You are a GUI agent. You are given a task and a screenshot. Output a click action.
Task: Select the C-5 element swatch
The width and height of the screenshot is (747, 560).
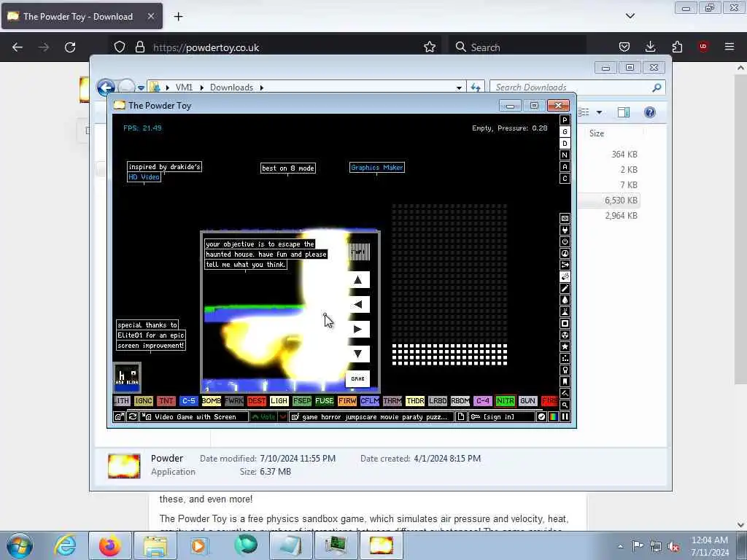point(189,401)
